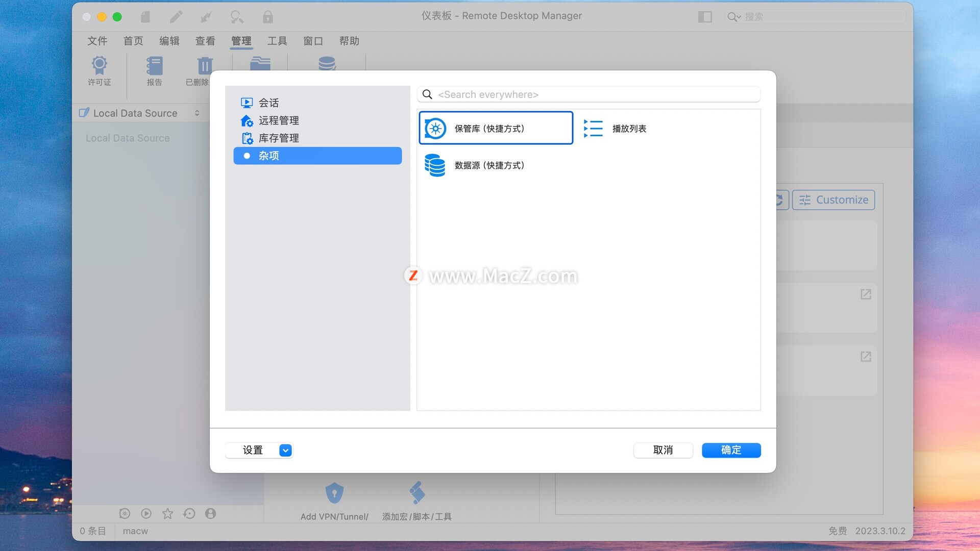Click the Add VPN/Tunnel shield icon
Image resolution: width=980 pixels, height=551 pixels.
[x=334, y=493]
